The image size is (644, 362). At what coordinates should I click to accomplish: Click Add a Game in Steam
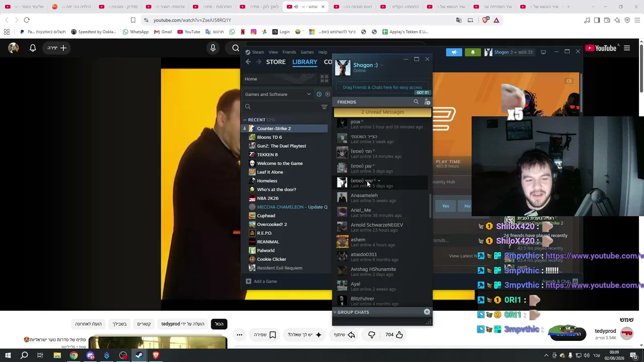[261, 282]
